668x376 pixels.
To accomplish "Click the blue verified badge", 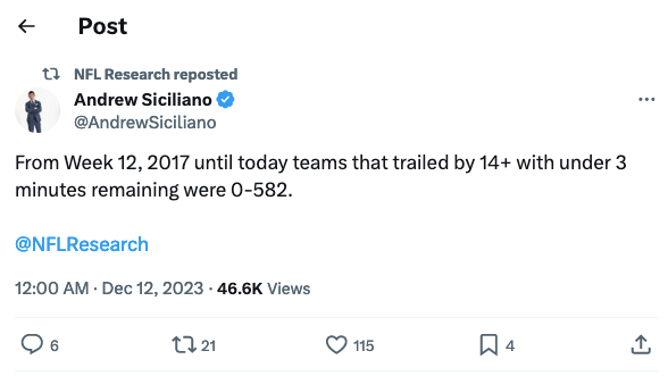I will tap(225, 100).
